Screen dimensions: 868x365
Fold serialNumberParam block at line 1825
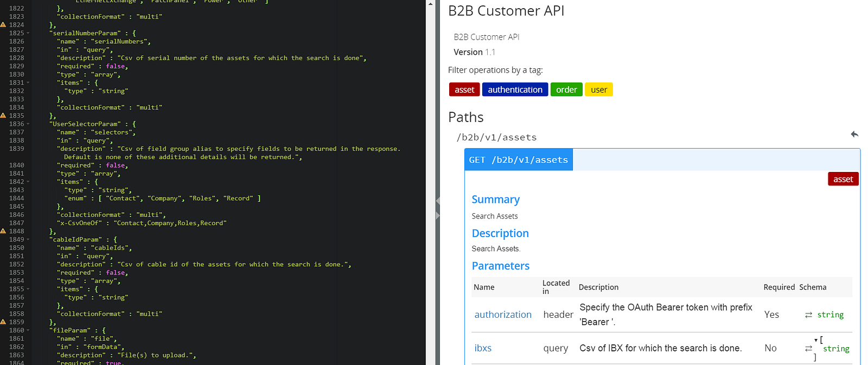[28, 33]
